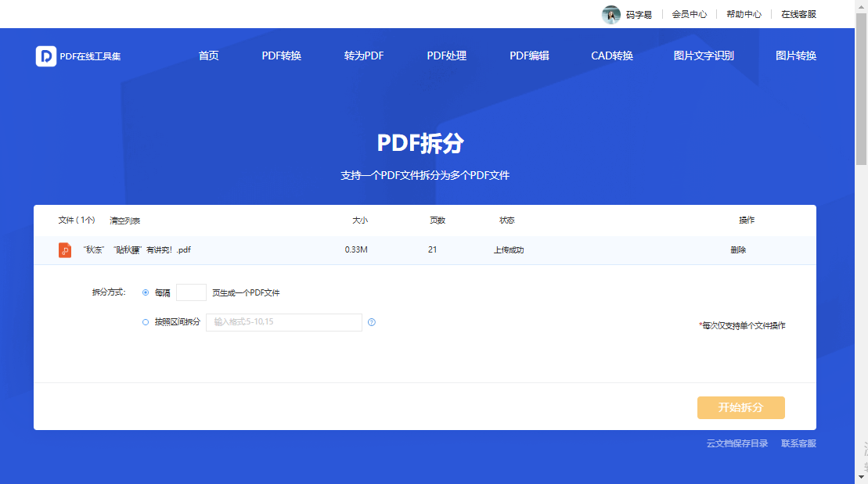
Task: Open 图片文字识别 from the navigation bar
Action: click(702, 56)
